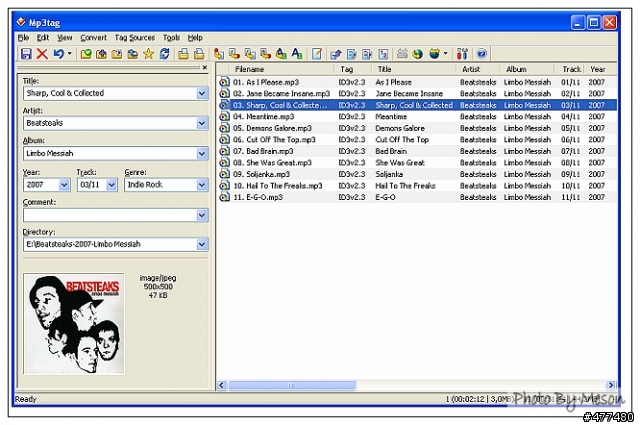Sort by the Tag column header

click(353, 69)
